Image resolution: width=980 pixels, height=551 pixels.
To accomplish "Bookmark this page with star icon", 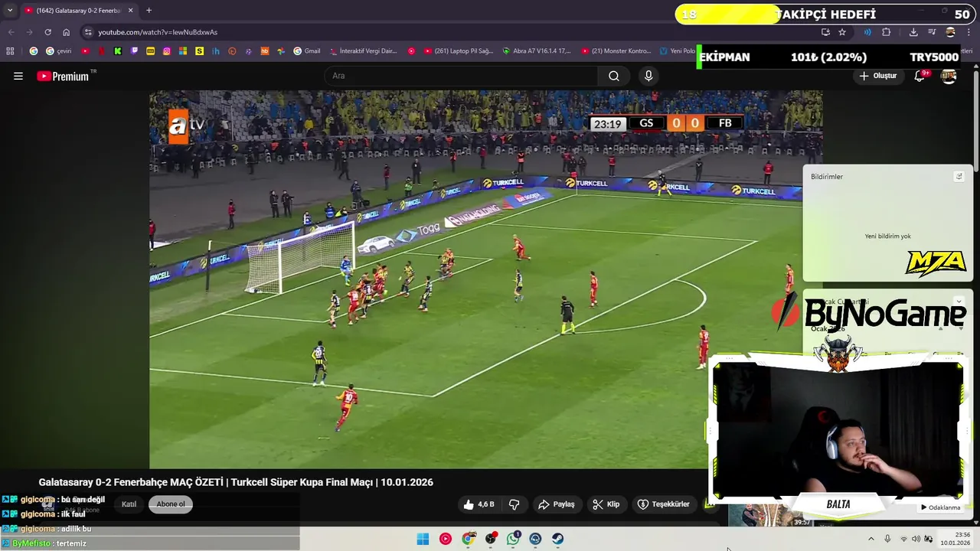I will point(842,32).
